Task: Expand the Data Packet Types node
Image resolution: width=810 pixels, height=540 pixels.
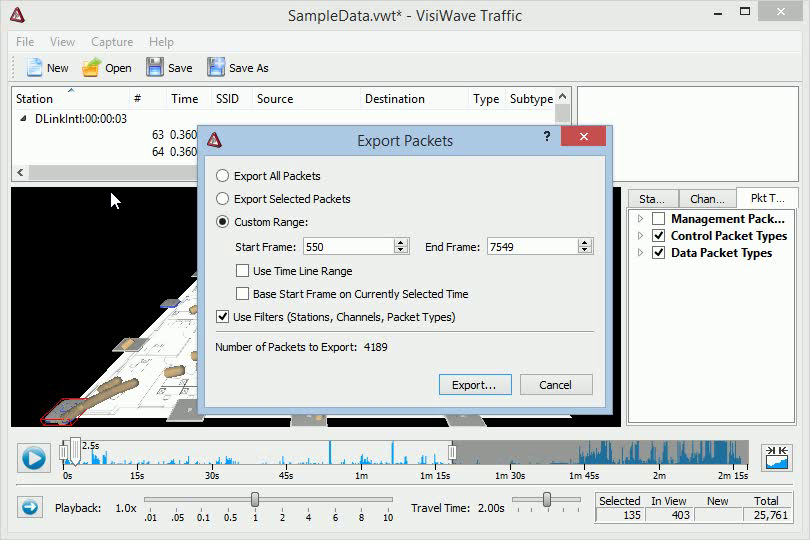Action: 641,253
